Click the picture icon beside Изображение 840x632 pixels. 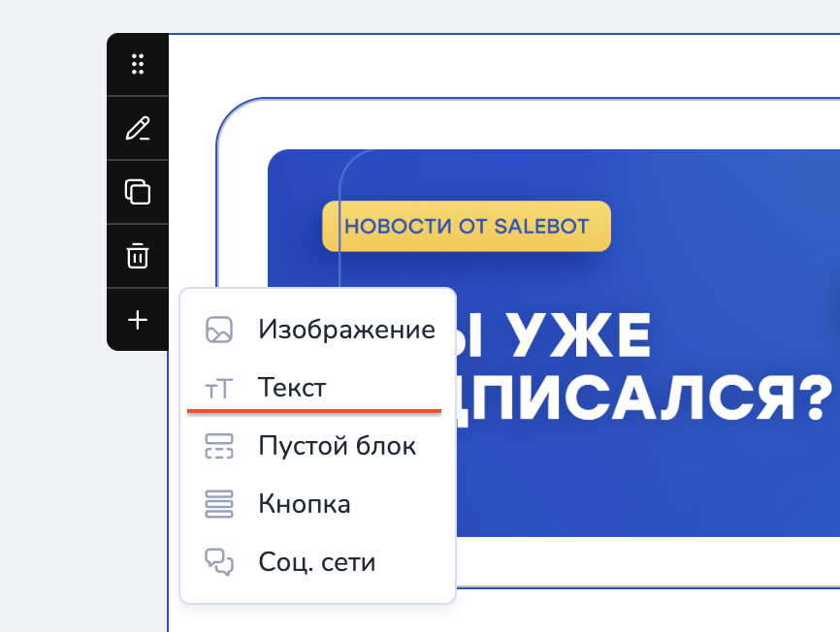tap(219, 331)
